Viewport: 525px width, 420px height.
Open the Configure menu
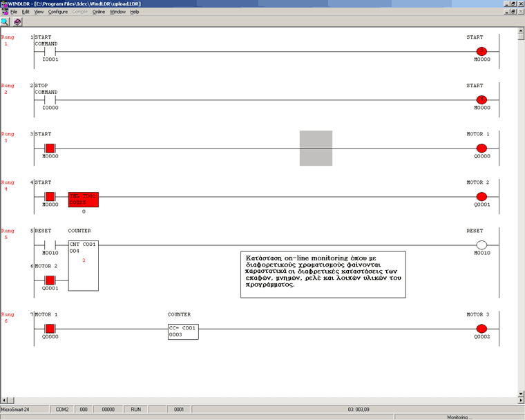pos(58,12)
